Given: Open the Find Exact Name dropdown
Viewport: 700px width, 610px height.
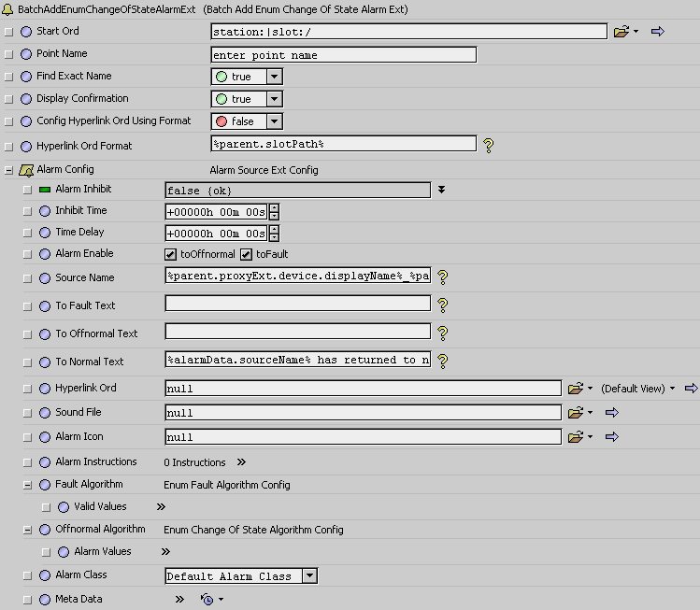Looking at the screenshot, I should [x=275, y=77].
